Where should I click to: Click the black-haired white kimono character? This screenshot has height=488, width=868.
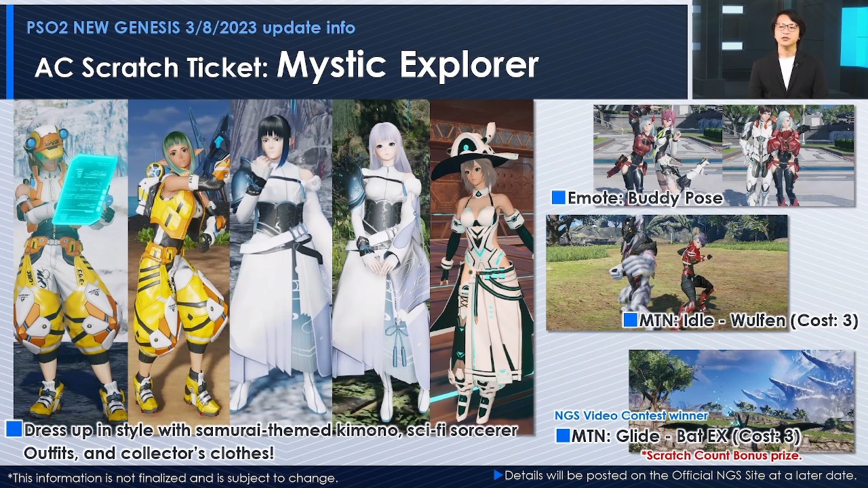click(281, 261)
